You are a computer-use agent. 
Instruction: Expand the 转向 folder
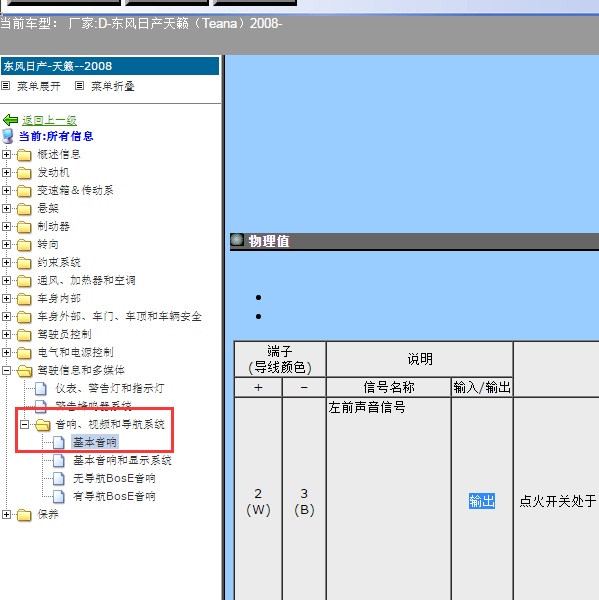tap(6, 244)
